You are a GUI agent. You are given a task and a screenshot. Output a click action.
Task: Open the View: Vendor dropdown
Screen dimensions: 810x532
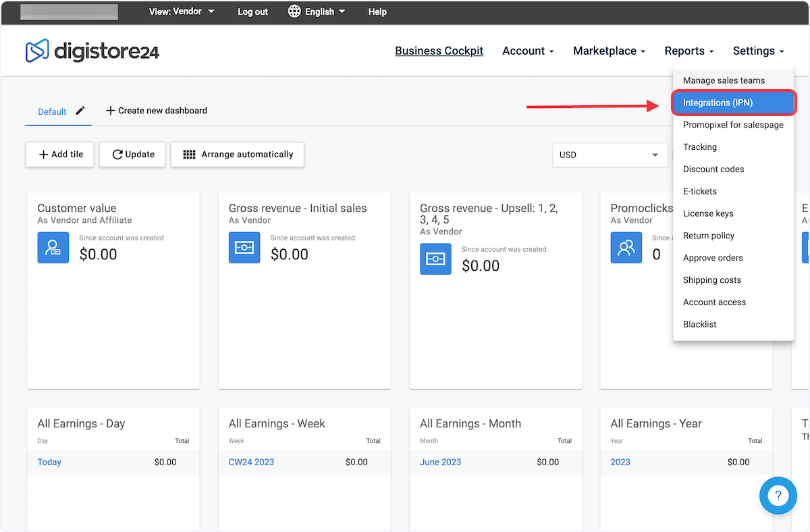click(x=182, y=11)
